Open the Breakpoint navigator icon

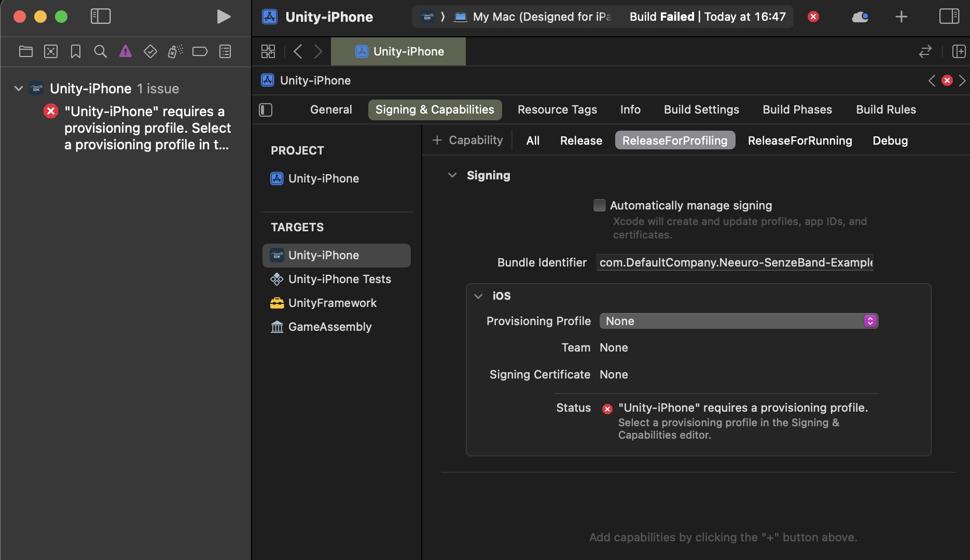pyautogui.click(x=200, y=51)
